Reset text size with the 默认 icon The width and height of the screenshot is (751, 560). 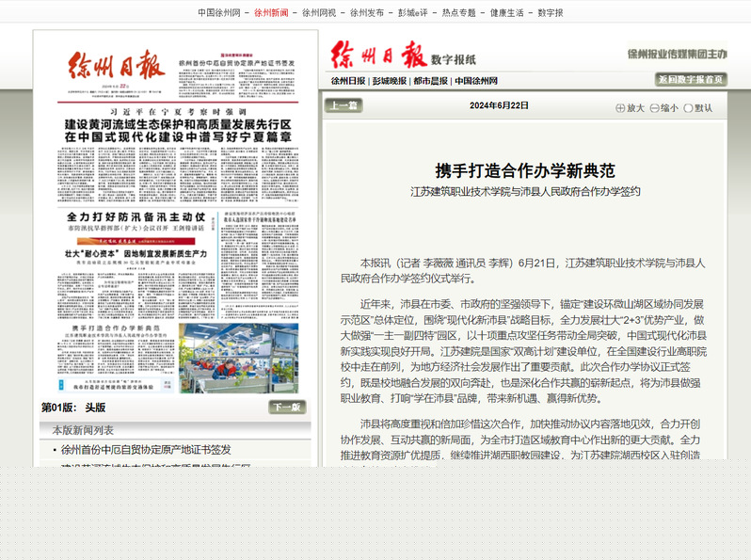[688, 108]
